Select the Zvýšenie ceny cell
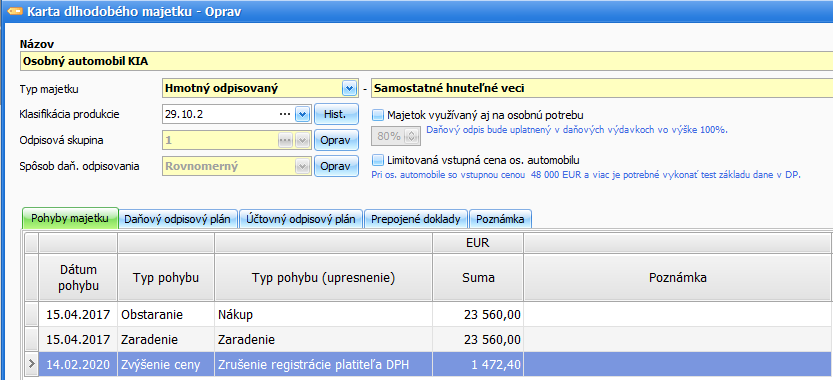Screen dimensions: 833x380 (166, 364)
